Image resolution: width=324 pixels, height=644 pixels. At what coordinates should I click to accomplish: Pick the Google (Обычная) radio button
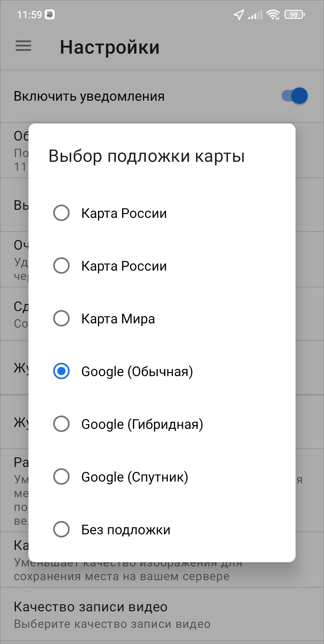[61, 371]
